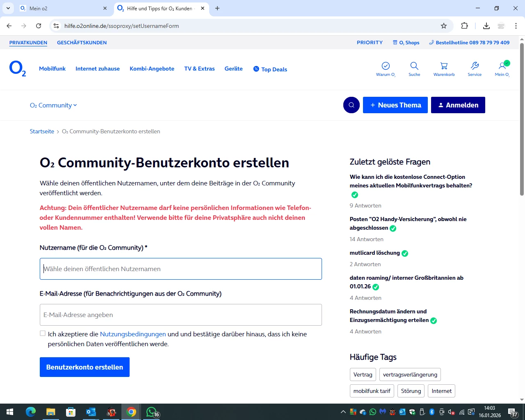Switch to GESCHÄFTSKUNDEN section
Viewport: 525px width, 420px height.
(82, 43)
